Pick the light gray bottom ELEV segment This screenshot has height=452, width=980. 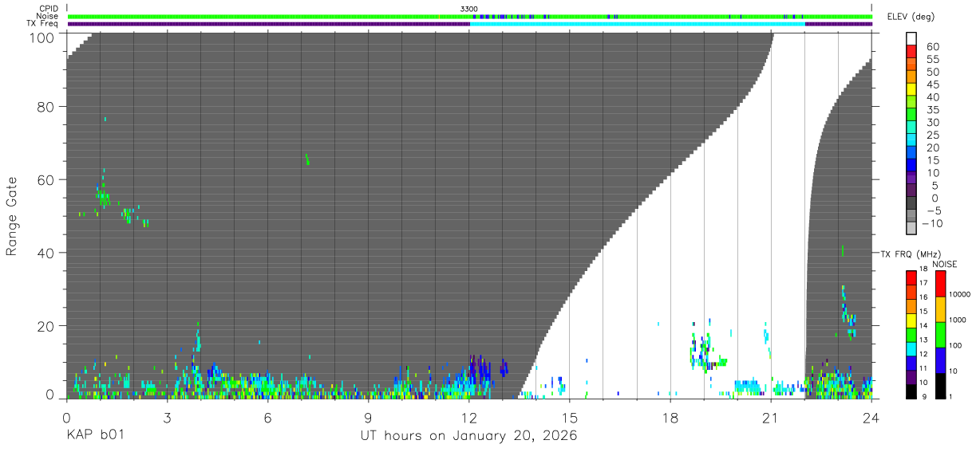click(911, 226)
